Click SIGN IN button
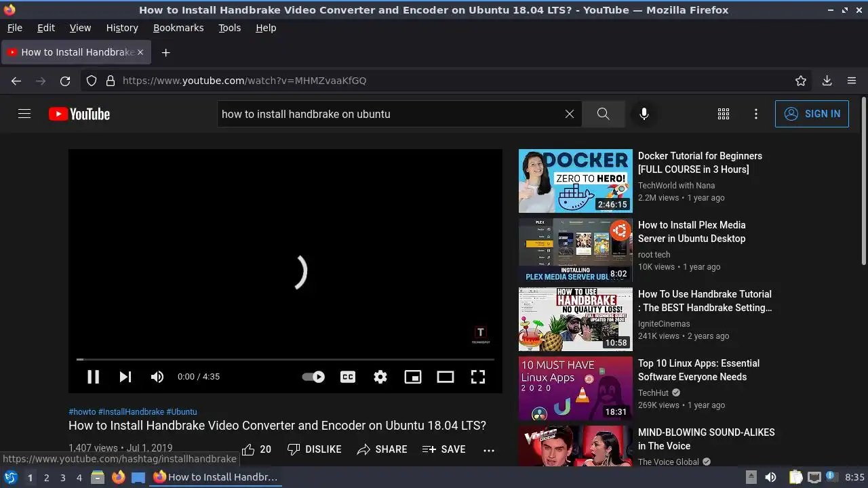868x488 pixels. click(812, 114)
